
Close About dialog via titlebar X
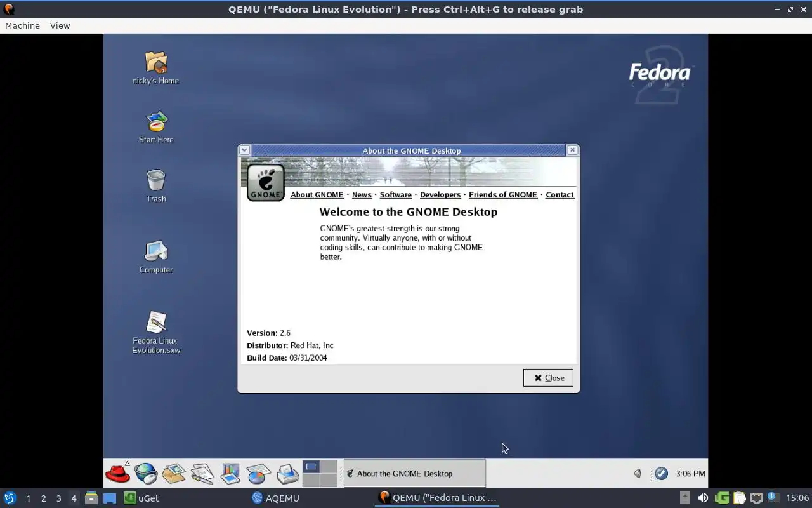[x=572, y=150]
